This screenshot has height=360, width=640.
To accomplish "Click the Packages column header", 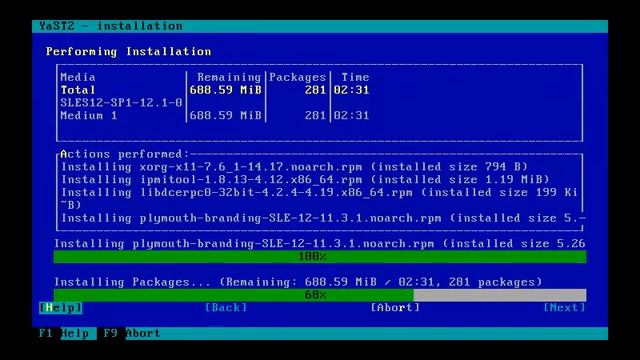I will [298, 77].
